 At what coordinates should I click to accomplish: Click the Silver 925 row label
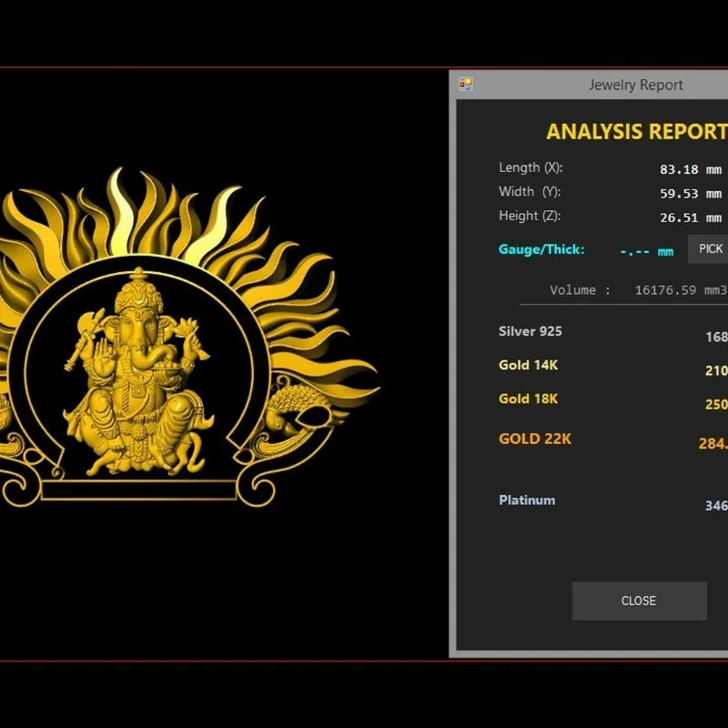click(x=531, y=331)
